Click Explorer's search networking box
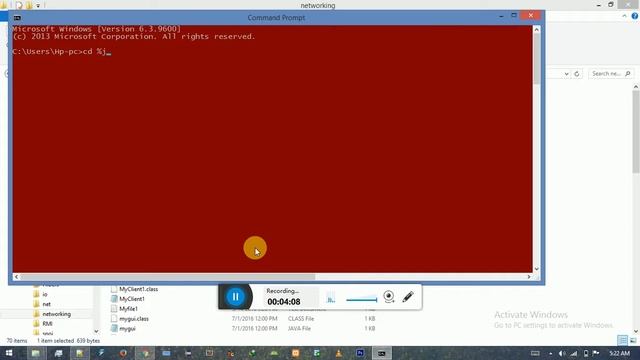Image resolution: width=640 pixels, height=360 pixels. [x=611, y=74]
